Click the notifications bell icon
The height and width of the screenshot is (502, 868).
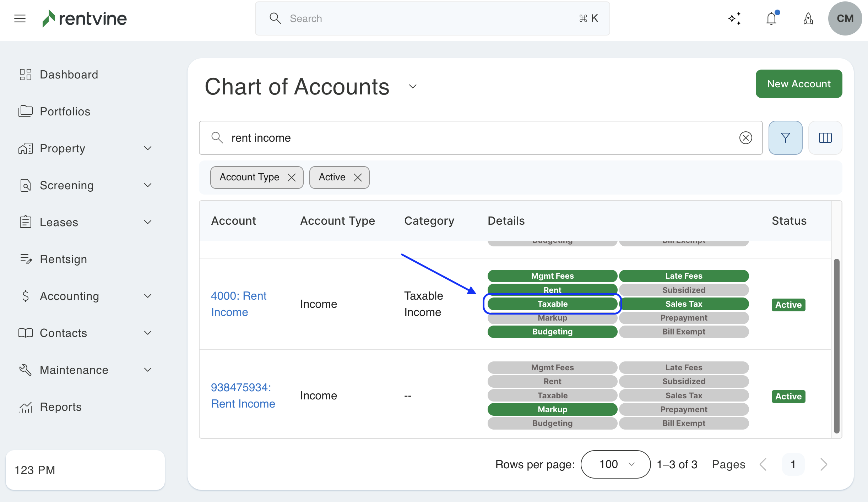click(x=771, y=18)
